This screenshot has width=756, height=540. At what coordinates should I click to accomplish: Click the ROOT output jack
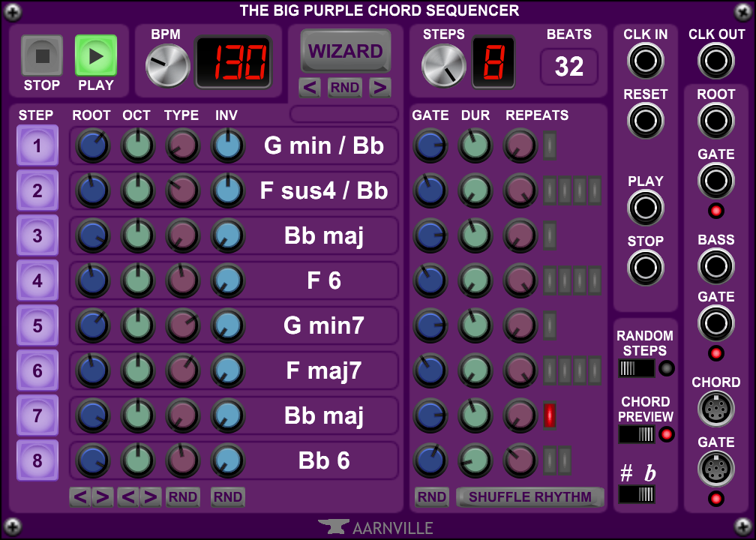pos(715,121)
